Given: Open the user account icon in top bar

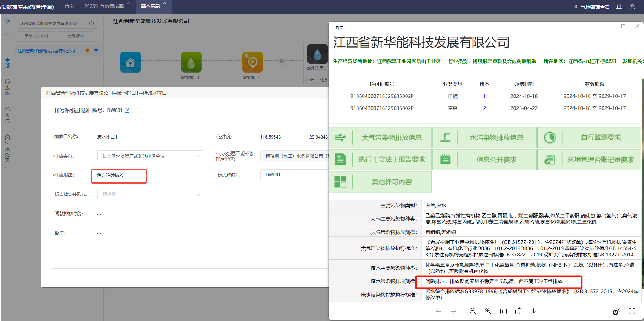Looking at the screenshot, I should pos(632,7).
